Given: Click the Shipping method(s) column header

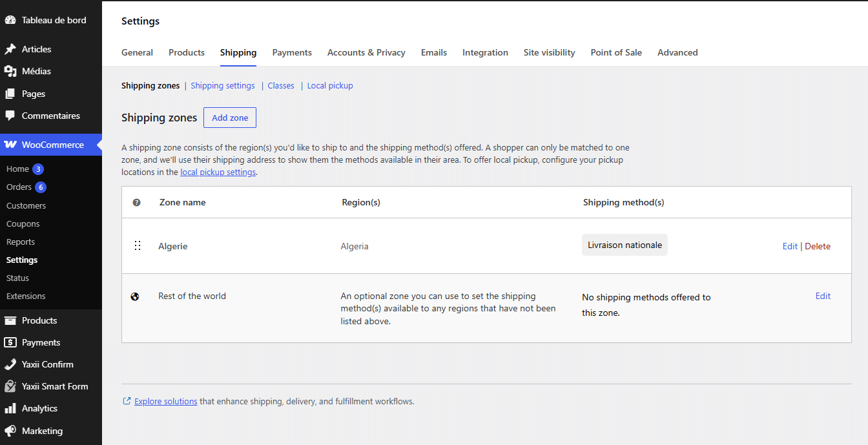Looking at the screenshot, I should (x=624, y=202).
